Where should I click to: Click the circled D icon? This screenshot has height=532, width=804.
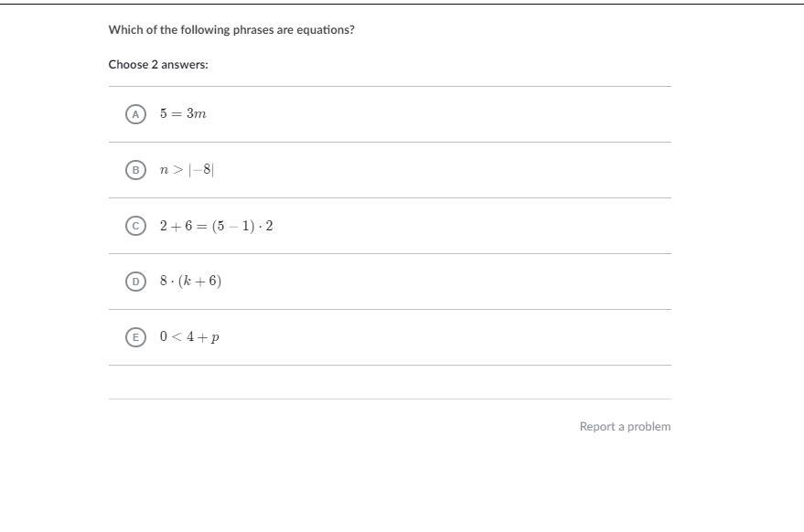pos(135,282)
